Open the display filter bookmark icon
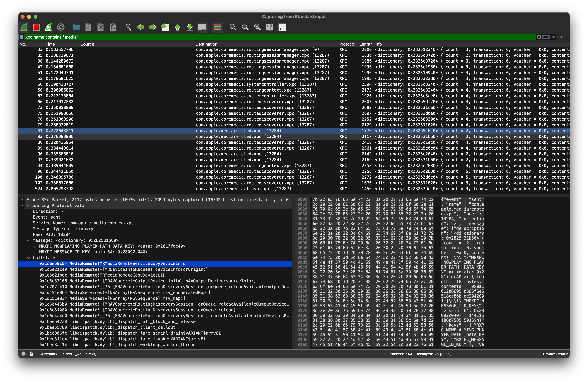The width and height of the screenshot is (588, 382). (x=21, y=37)
